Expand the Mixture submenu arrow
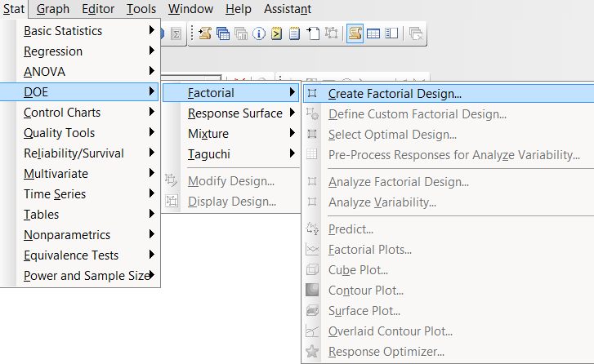 tap(292, 133)
